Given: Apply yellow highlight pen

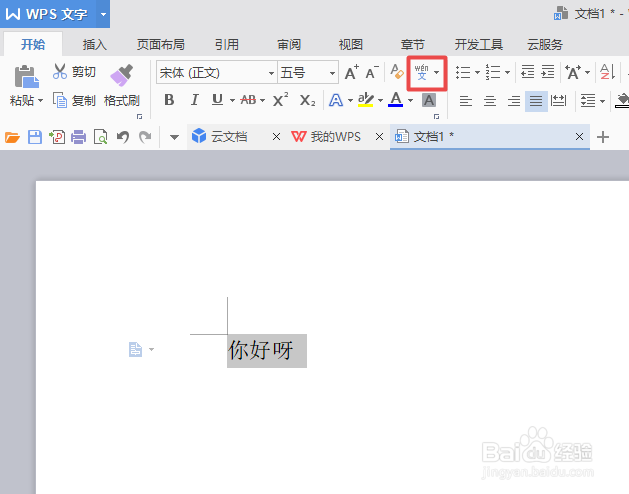Looking at the screenshot, I should [x=365, y=100].
